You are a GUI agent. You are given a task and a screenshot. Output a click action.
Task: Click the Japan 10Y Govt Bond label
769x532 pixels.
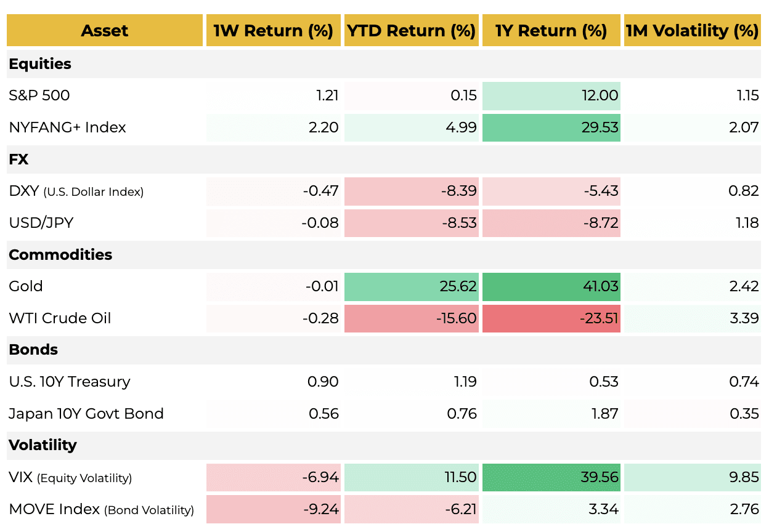click(x=86, y=414)
